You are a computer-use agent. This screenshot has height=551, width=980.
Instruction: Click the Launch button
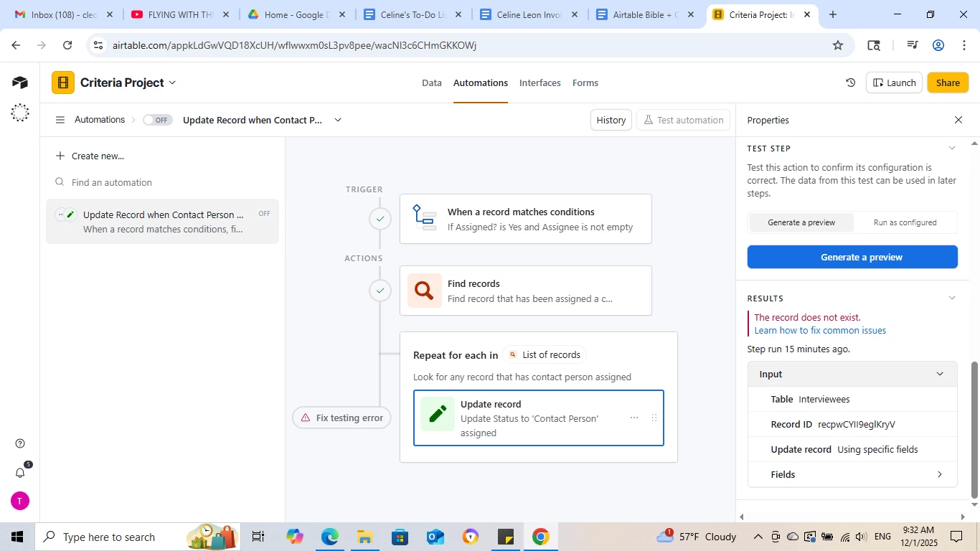click(x=894, y=83)
